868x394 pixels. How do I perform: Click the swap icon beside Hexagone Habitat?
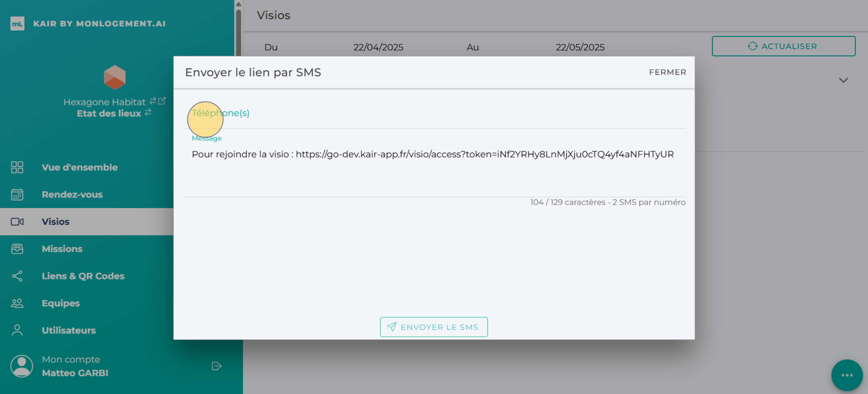click(x=153, y=101)
